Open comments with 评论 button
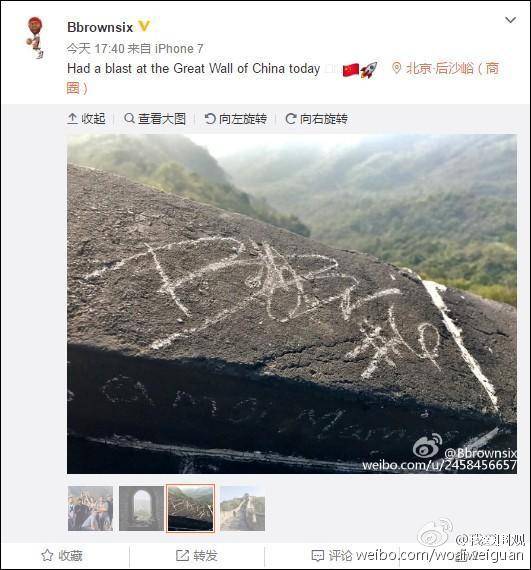The image size is (531, 570). pos(332,555)
